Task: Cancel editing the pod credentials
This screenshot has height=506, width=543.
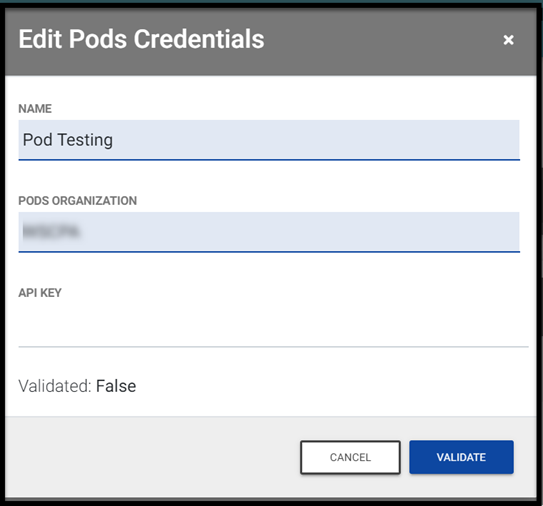Action: coord(350,457)
